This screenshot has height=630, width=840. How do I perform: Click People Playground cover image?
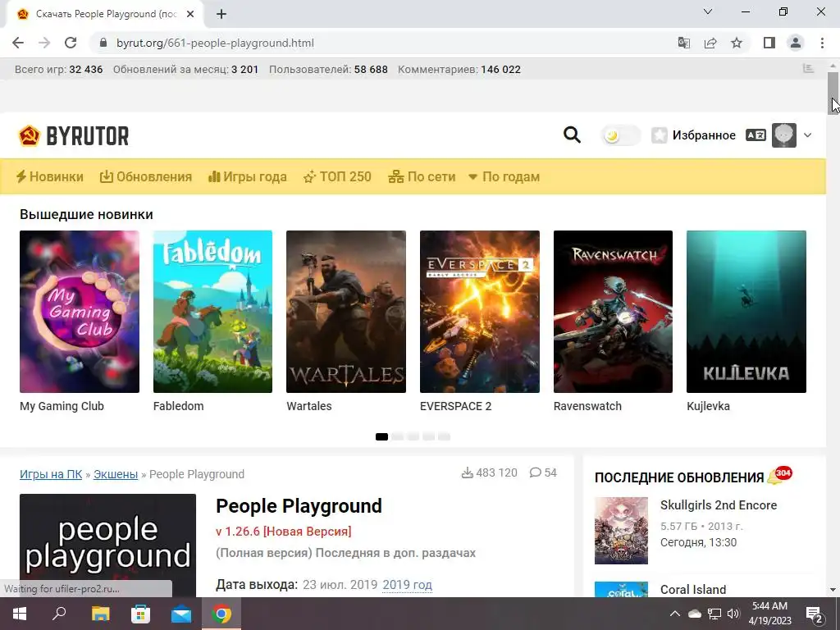pyautogui.click(x=107, y=546)
